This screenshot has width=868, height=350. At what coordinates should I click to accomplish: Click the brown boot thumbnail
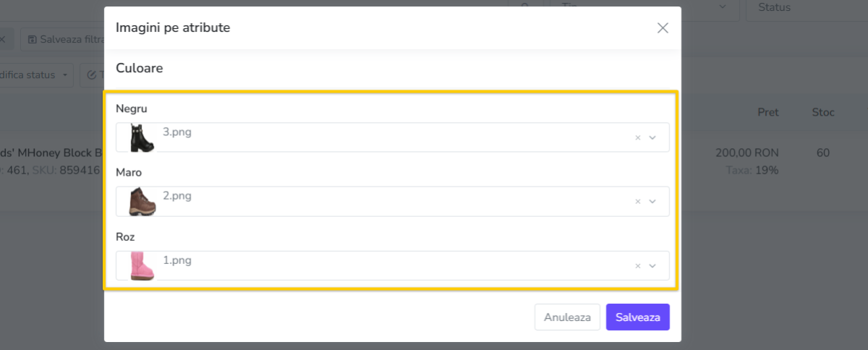[142, 202]
